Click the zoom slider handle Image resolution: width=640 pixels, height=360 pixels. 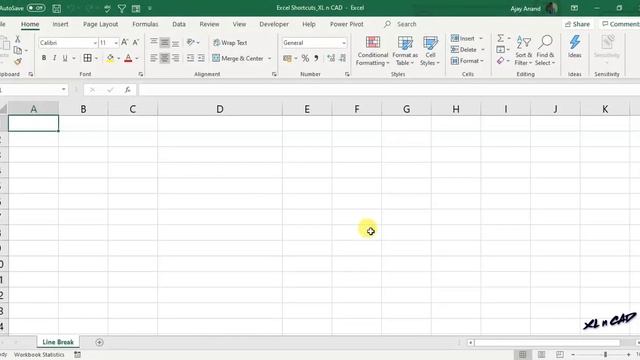pos(605,355)
